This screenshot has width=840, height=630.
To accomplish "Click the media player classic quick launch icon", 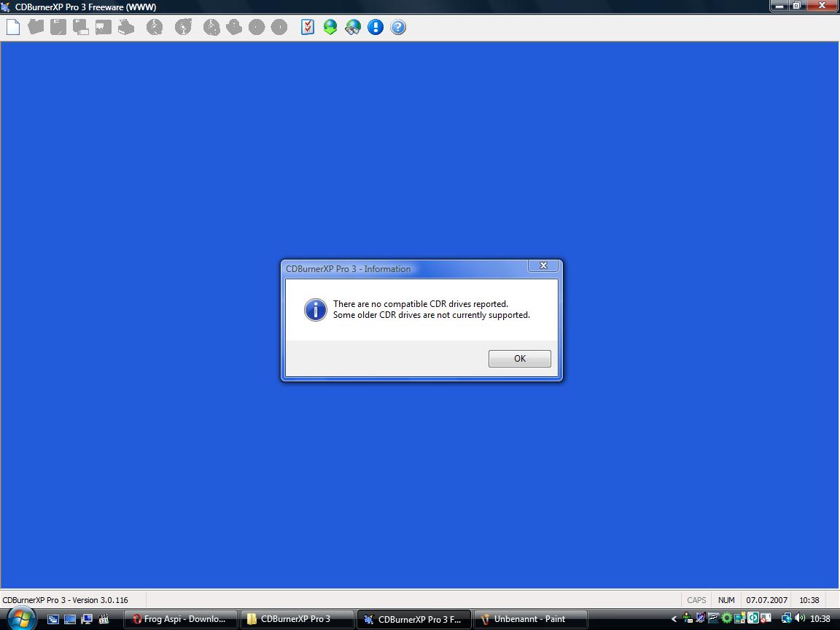I will click(x=104, y=619).
